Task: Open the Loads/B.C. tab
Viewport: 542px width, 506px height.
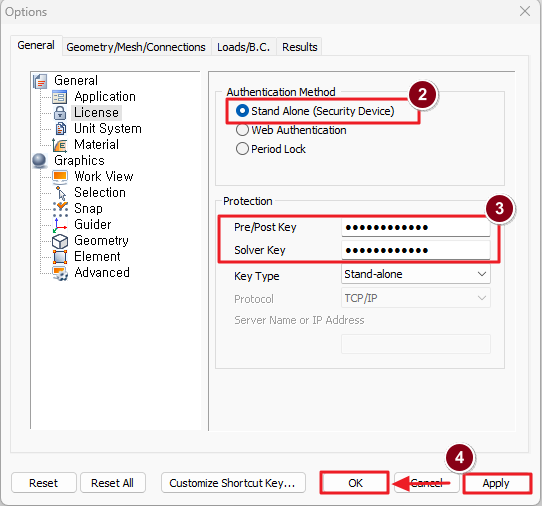Action: [243, 47]
